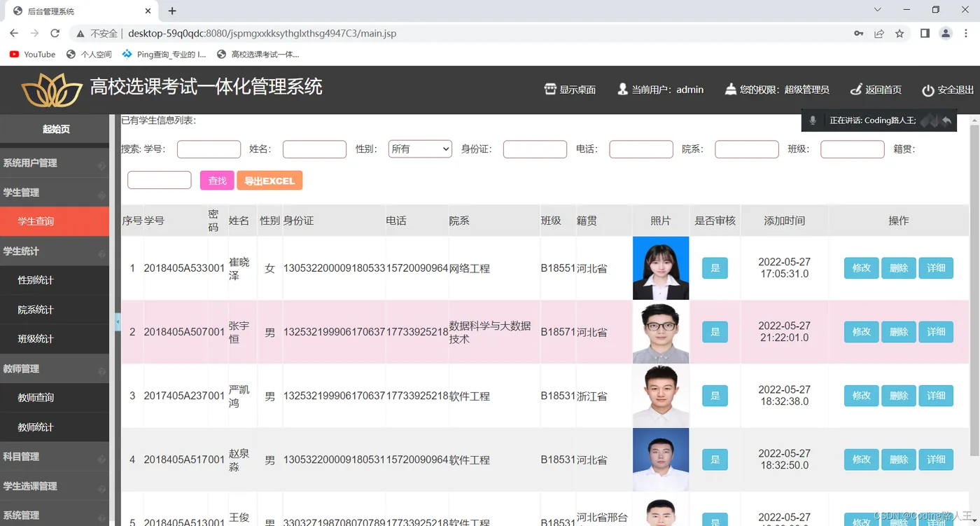This screenshot has width=980, height=526.
Task: Reload the page with refresh icon
Action: (55, 33)
